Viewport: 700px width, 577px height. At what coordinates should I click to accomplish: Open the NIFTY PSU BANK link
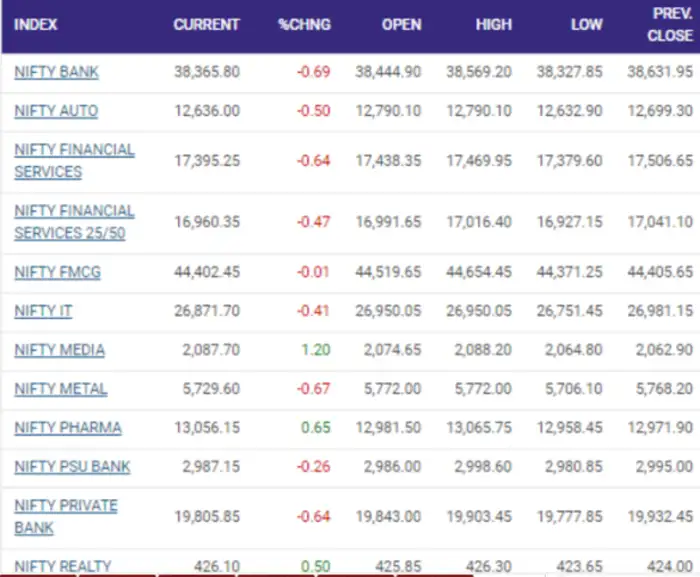coord(72,467)
